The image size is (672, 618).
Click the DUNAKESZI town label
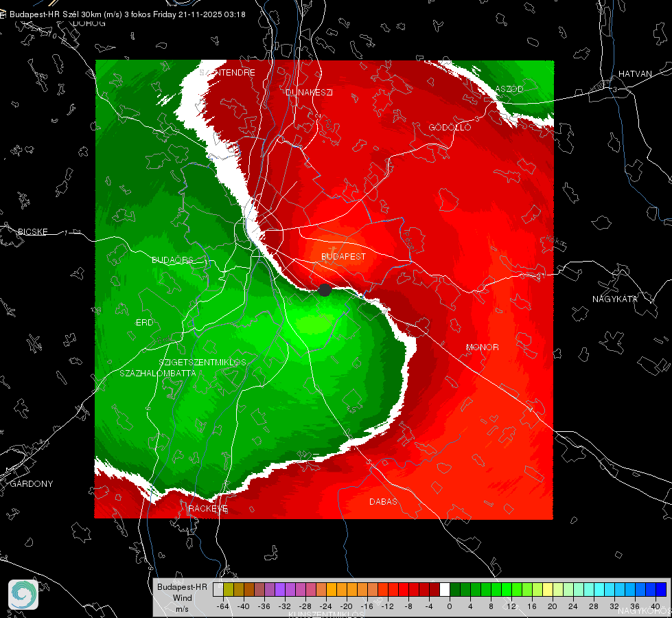tap(309, 92)
